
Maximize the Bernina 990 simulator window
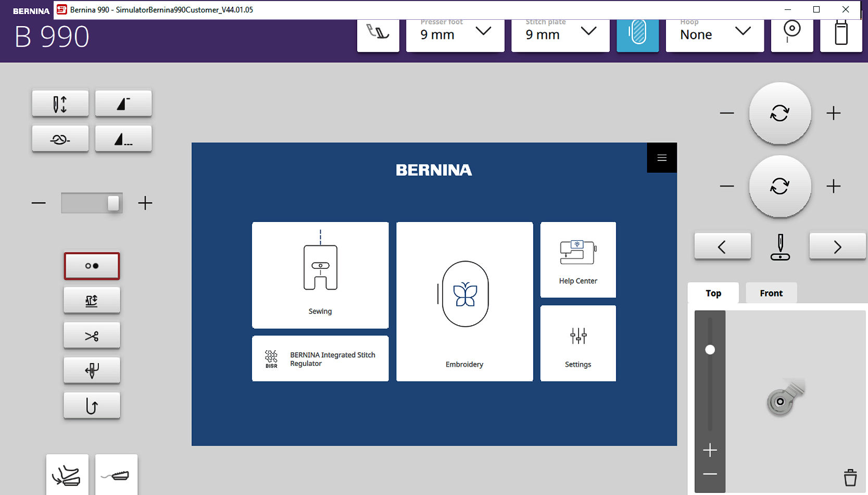[x=816, y=9]
